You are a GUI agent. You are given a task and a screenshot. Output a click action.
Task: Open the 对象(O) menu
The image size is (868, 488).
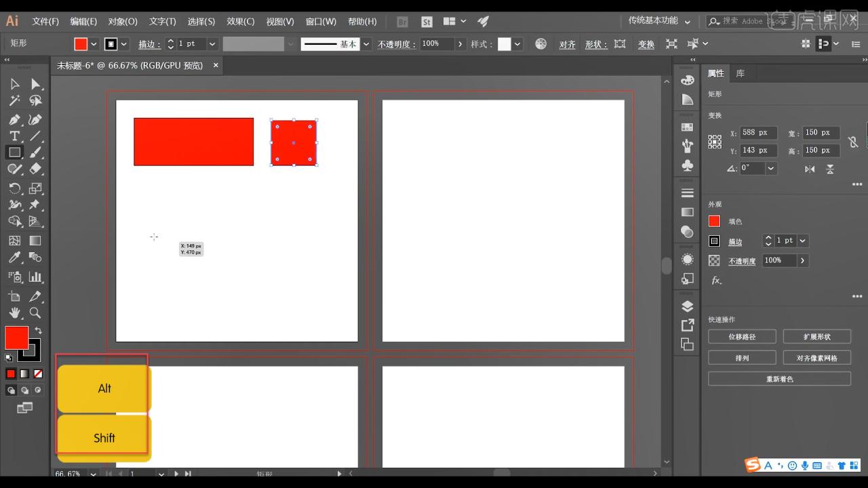tap(123, 22)
